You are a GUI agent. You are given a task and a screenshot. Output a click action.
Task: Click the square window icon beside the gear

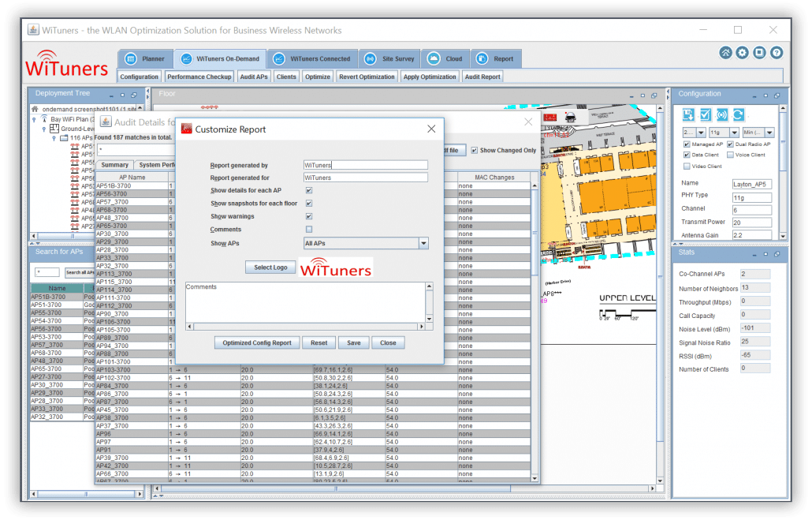(759, 52)
